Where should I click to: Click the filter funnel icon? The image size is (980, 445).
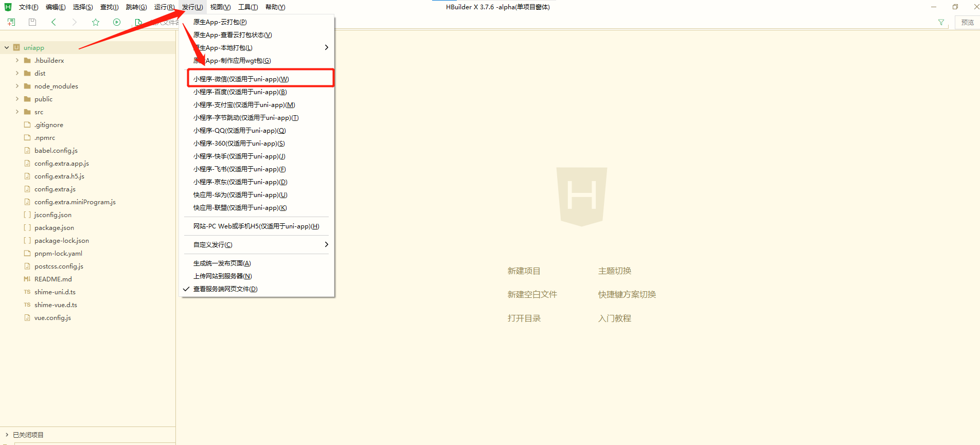coord(941,22)
